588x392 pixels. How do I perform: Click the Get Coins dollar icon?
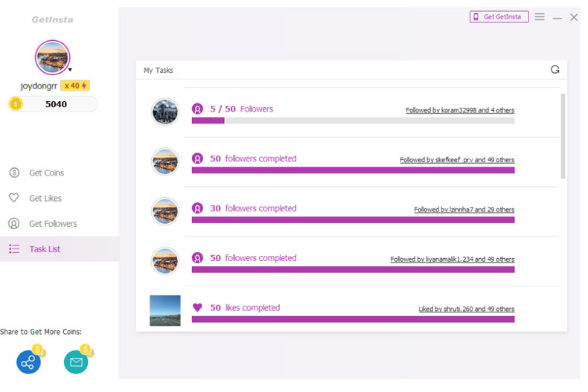[x=14, y=173]
